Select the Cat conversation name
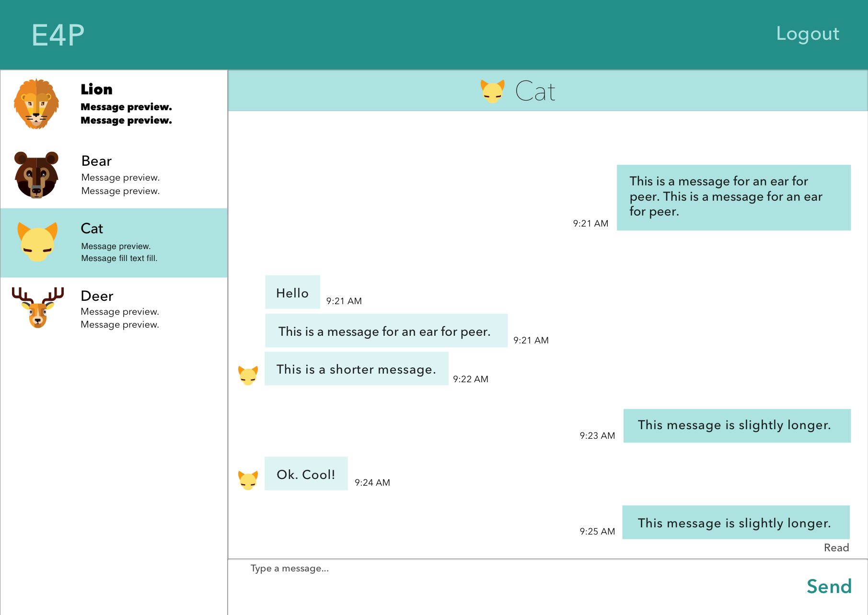 [92, 228]
